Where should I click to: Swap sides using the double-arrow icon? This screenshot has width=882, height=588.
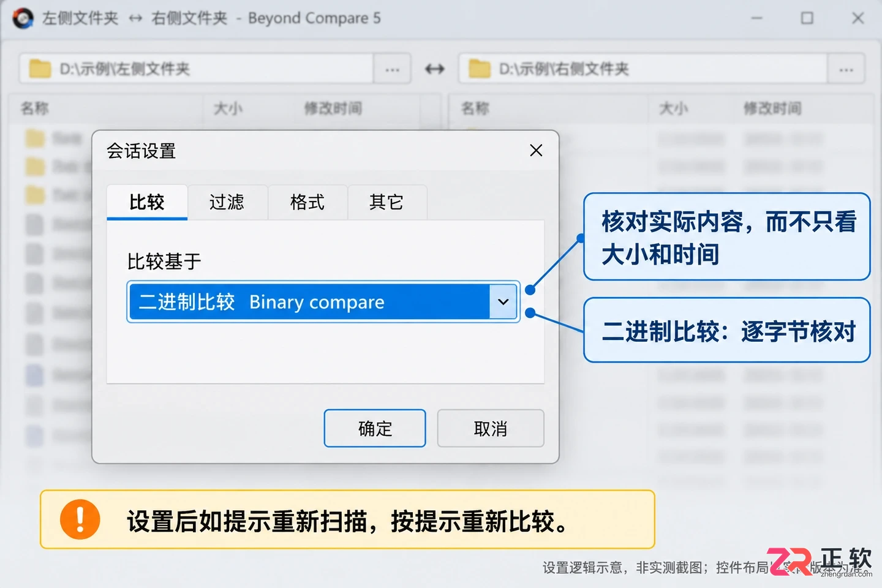click(x=435, y=69)
